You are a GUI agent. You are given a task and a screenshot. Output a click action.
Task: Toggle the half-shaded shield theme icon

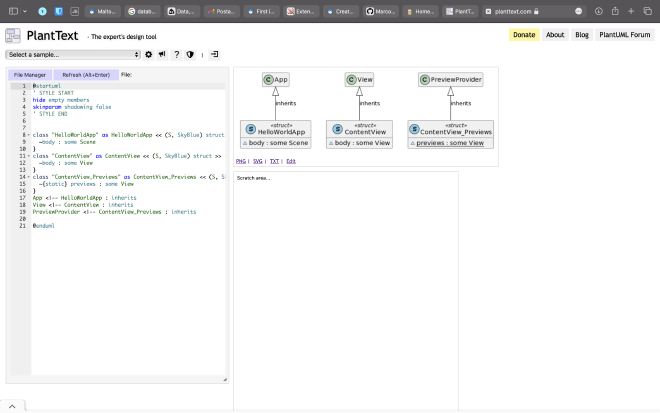pos(190,54)
